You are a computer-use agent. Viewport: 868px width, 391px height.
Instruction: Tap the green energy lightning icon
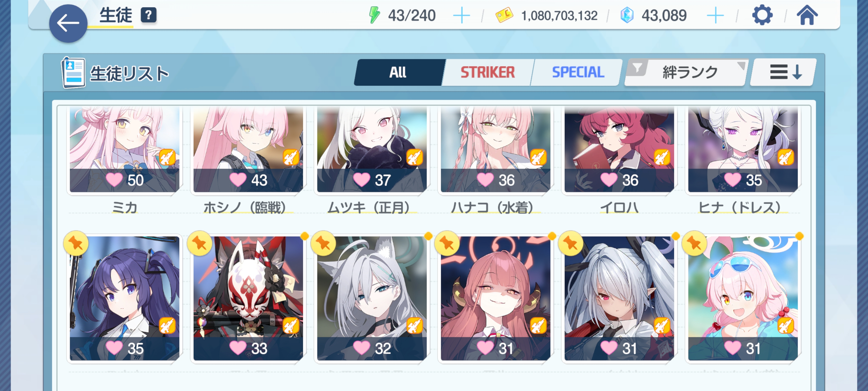click(x=374, y=15)
